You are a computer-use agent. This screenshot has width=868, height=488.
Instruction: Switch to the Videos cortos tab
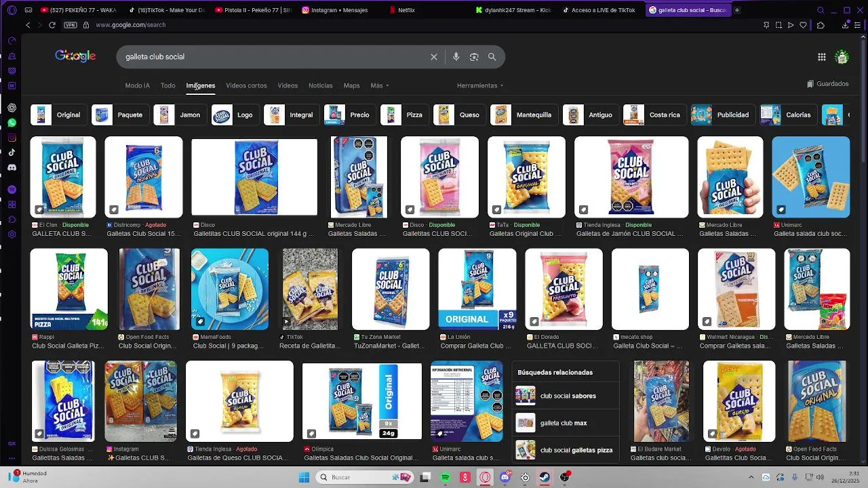(x=246, y=85)
